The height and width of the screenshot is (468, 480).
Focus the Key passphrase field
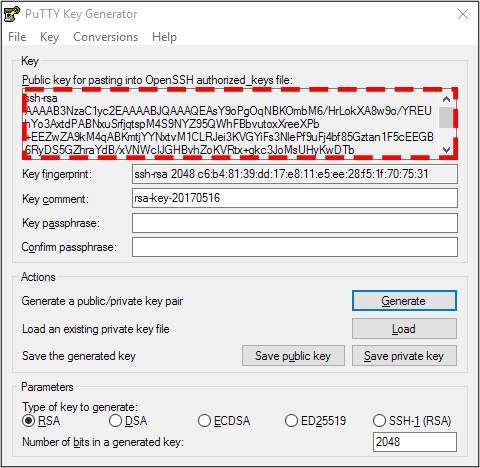pos(295,223)
